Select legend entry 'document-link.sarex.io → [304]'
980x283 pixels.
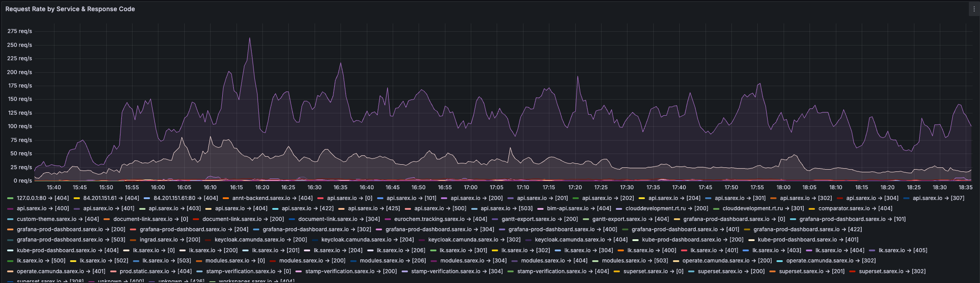point(339,219)
